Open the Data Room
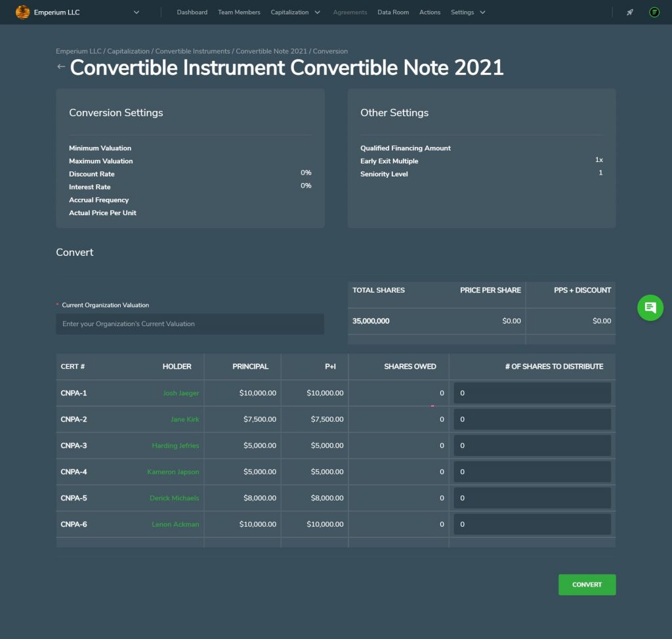This screenshot has width=672, height=639. point(393,12)
